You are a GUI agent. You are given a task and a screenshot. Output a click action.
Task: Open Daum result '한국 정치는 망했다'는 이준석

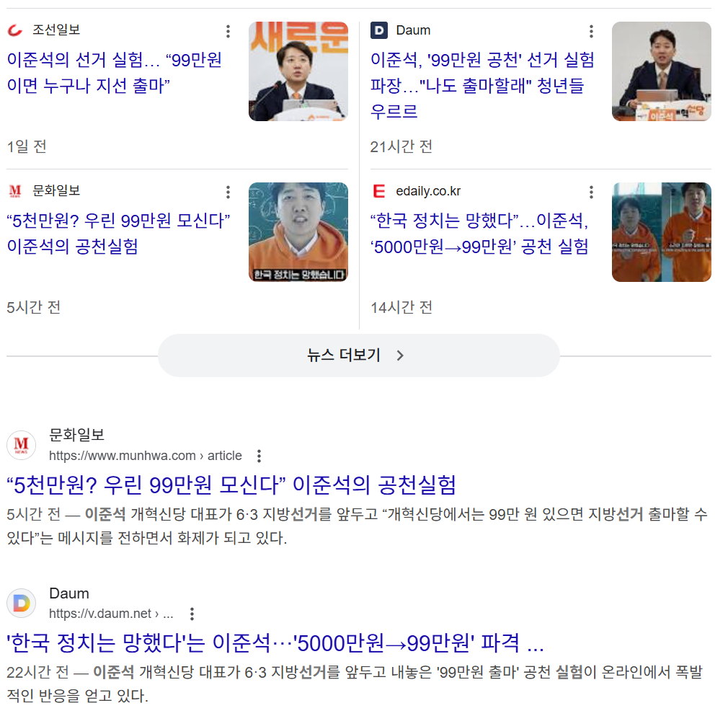tap(275, 643)
